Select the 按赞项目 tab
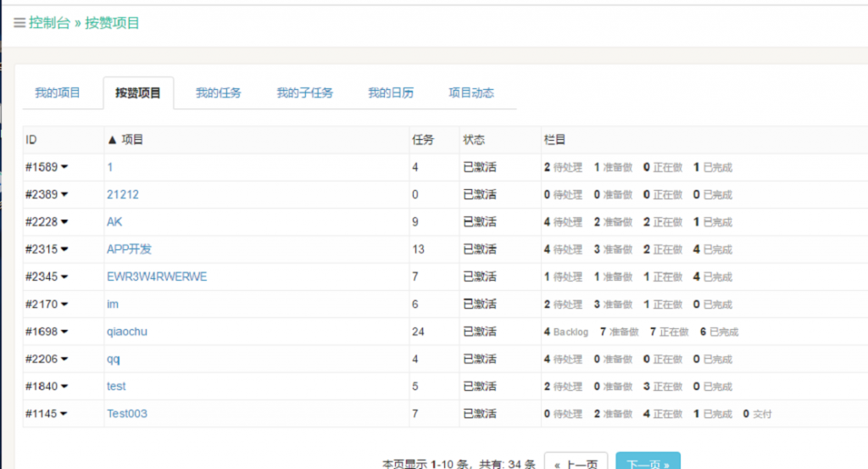This screenshot has height=469, width=868. (138, 92)
